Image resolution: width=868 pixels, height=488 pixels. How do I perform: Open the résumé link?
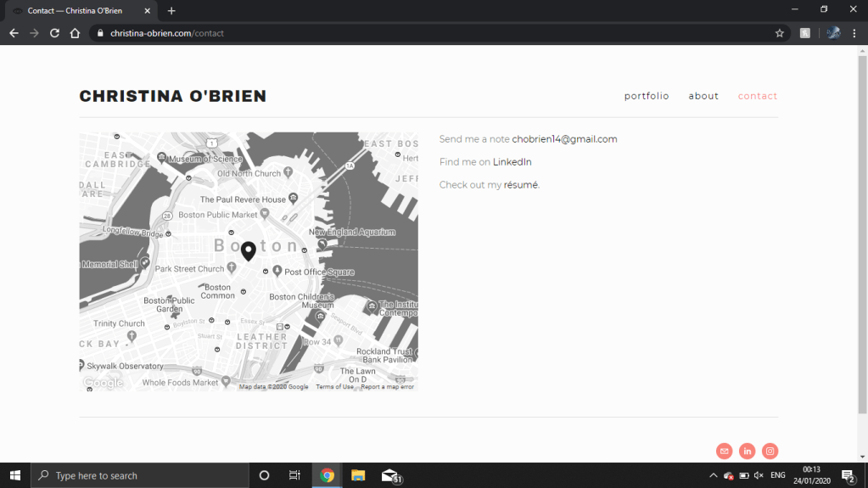point(521,185)
